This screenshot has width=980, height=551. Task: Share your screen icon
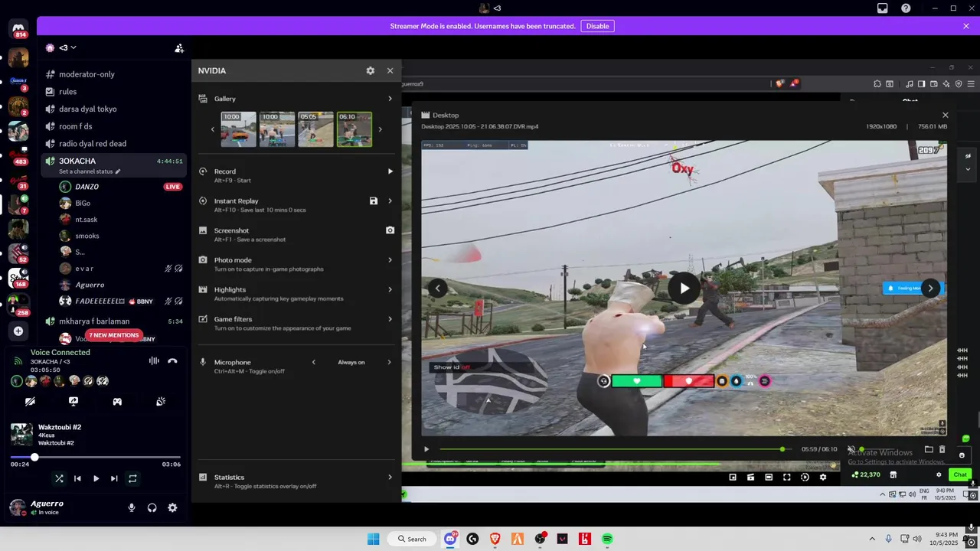pyautogui.click(x=73, y=401)
